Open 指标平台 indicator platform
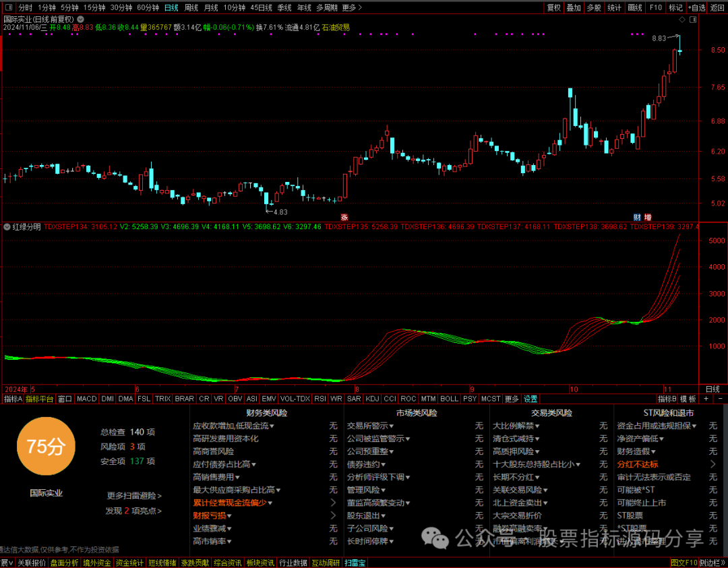This screenshot has height=568, width=728. (x=40, y=399)
